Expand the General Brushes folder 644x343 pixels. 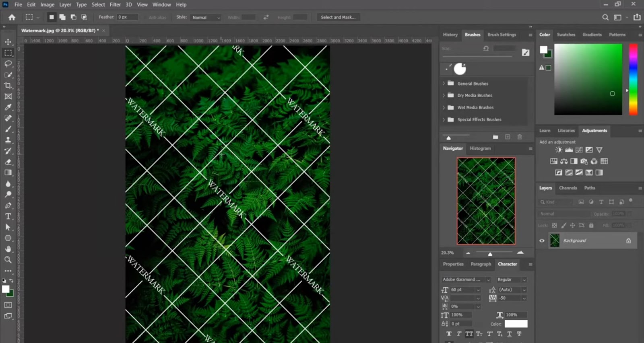[x=444, y=84]
